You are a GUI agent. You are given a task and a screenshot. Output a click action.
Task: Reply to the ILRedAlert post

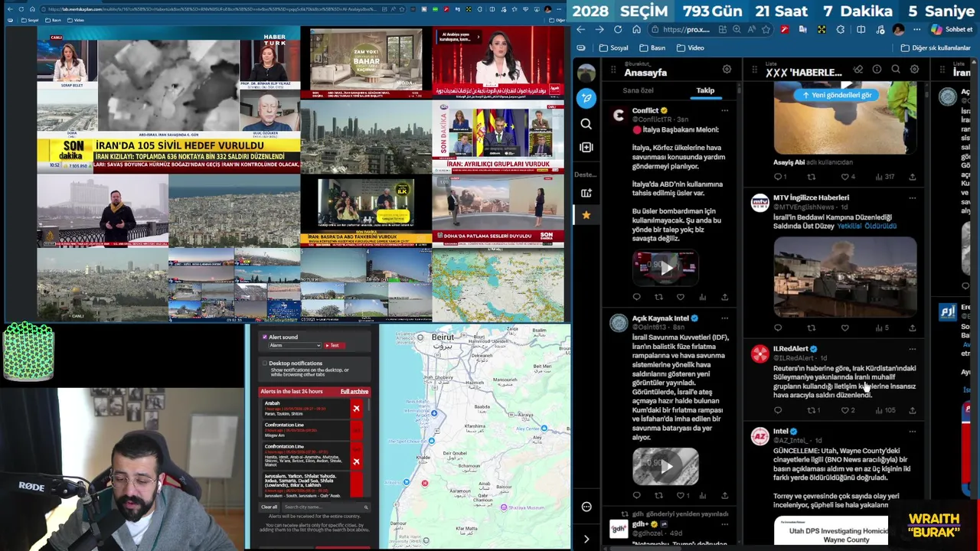778,410
